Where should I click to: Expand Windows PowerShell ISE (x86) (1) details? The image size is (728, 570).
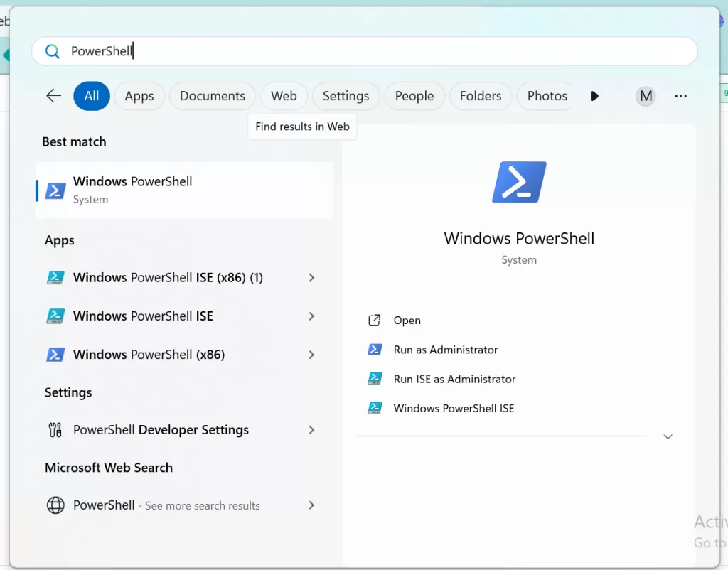tap(311, 278)
